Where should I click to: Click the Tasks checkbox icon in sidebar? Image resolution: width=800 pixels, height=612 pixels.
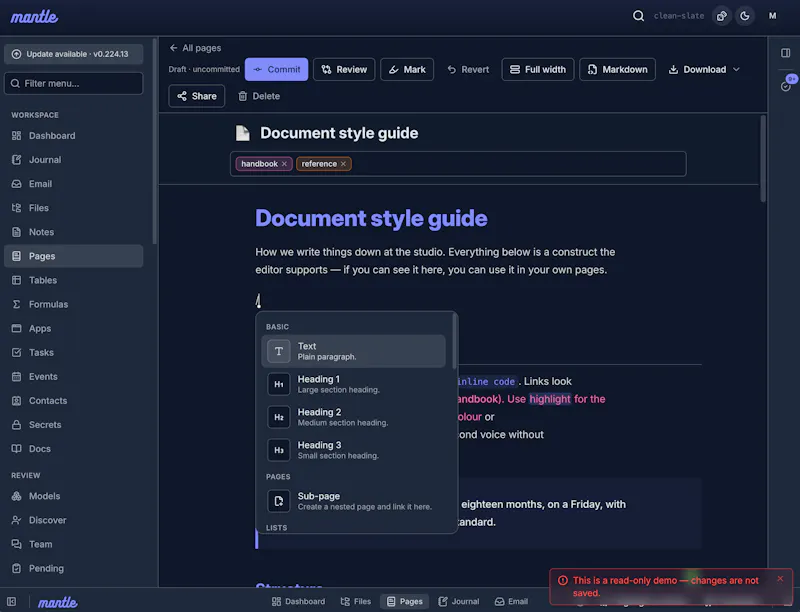pyautogui.click(x=16, y=352)
